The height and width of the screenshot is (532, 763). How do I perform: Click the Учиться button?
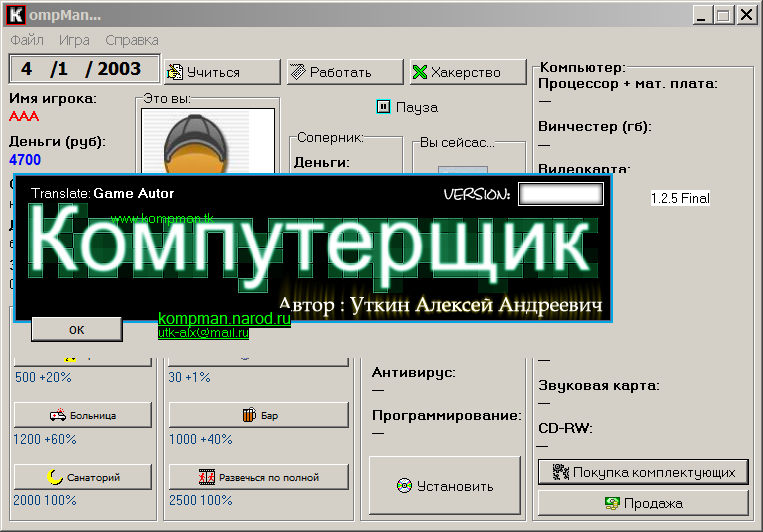click(x=222, y=72)
